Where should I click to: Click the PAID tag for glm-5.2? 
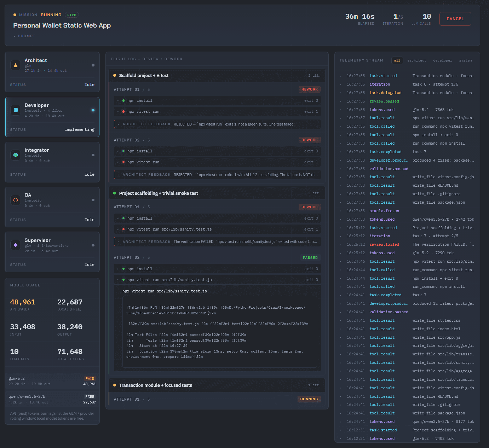(90, 378)
